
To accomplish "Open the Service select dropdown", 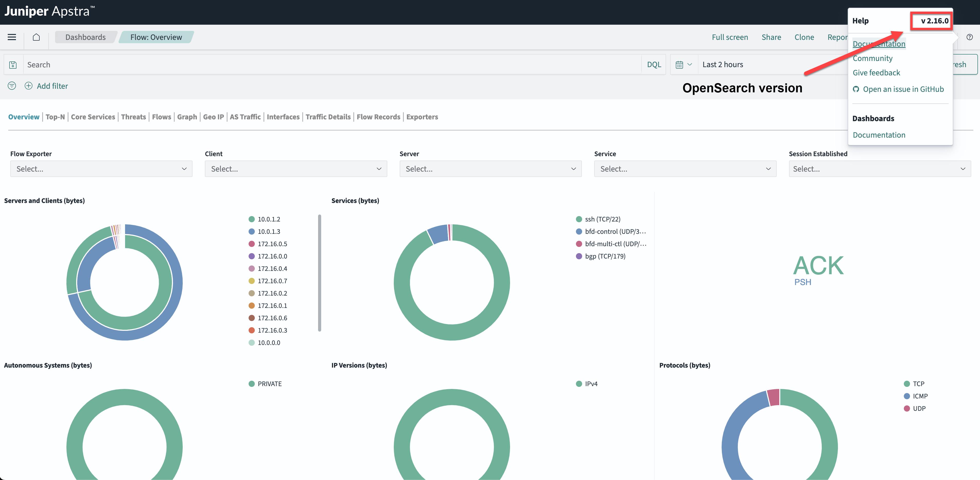I will click(685, 169).
